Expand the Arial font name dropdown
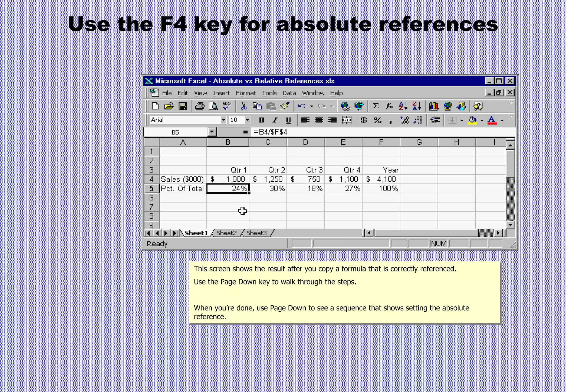566x392 pixels. pos(223,120)
